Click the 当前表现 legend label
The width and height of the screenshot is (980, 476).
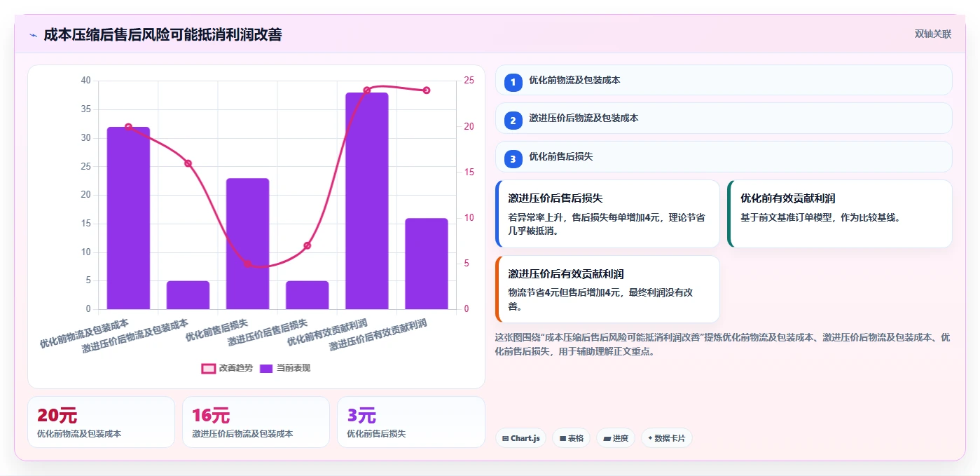click(294, 368)
